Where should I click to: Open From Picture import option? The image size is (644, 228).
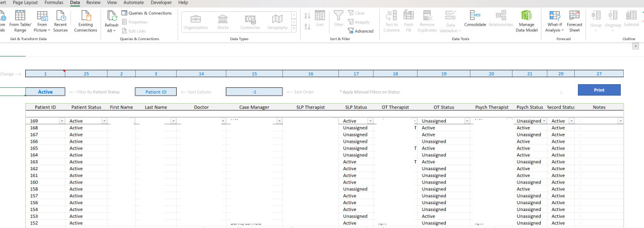point(42,21)
